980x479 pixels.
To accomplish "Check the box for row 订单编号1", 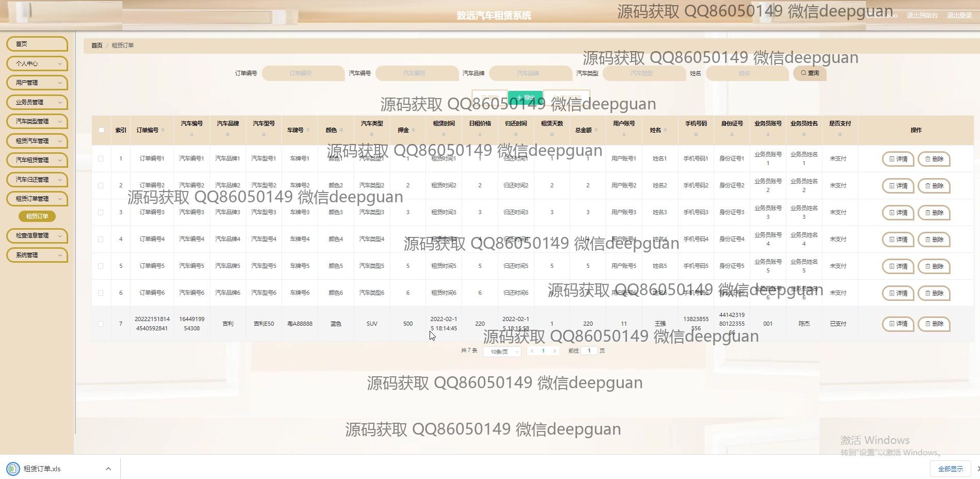I will [x=101, y=159].
